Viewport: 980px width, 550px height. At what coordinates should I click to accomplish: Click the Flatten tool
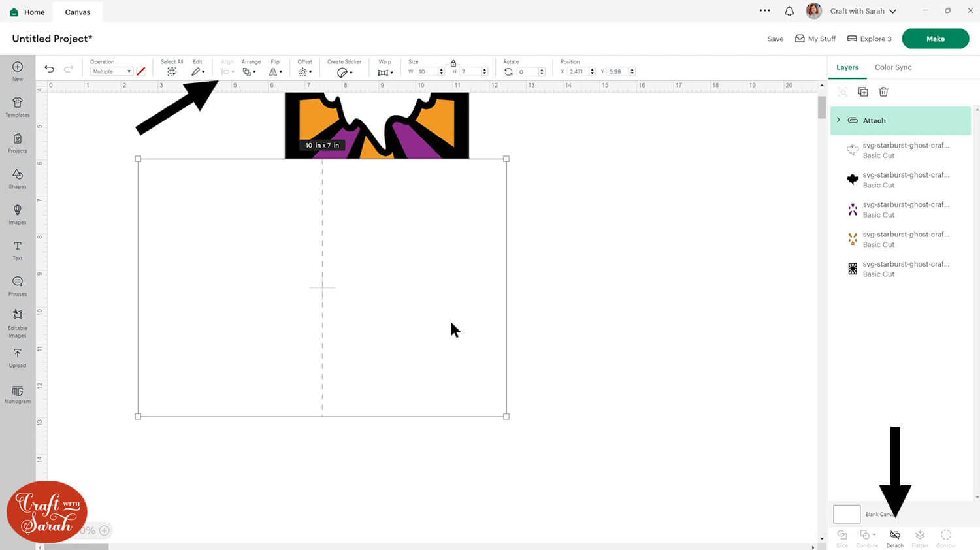tap(920, 538)
